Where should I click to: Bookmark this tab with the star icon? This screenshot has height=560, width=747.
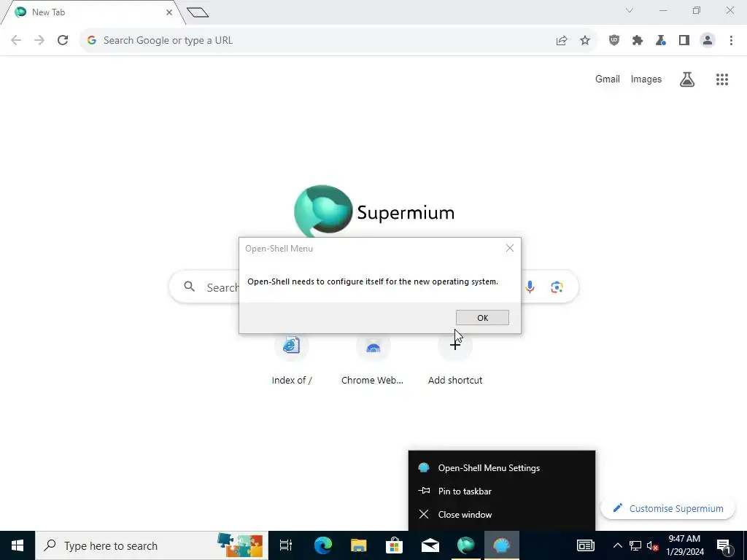585,41
